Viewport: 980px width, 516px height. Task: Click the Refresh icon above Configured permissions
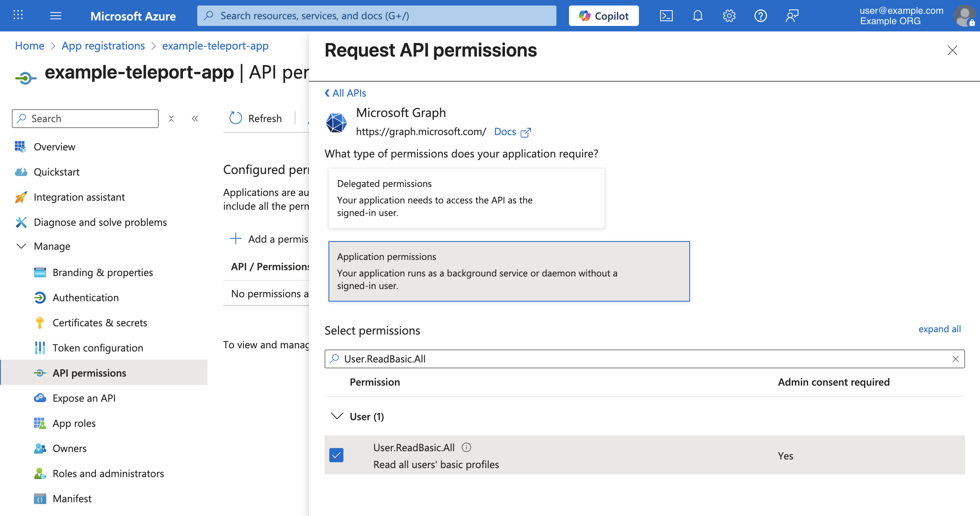pyautogui.click(x=235, y=118)
